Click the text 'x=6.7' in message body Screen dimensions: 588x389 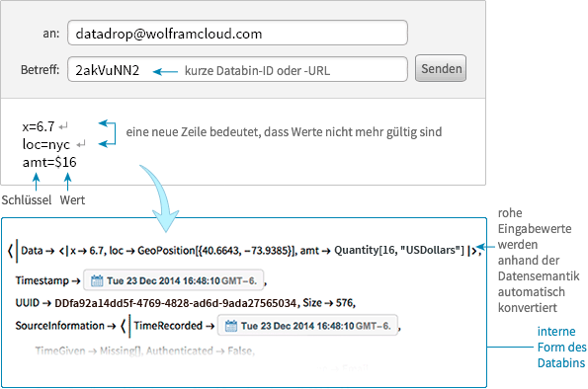(x=39, y=126)
